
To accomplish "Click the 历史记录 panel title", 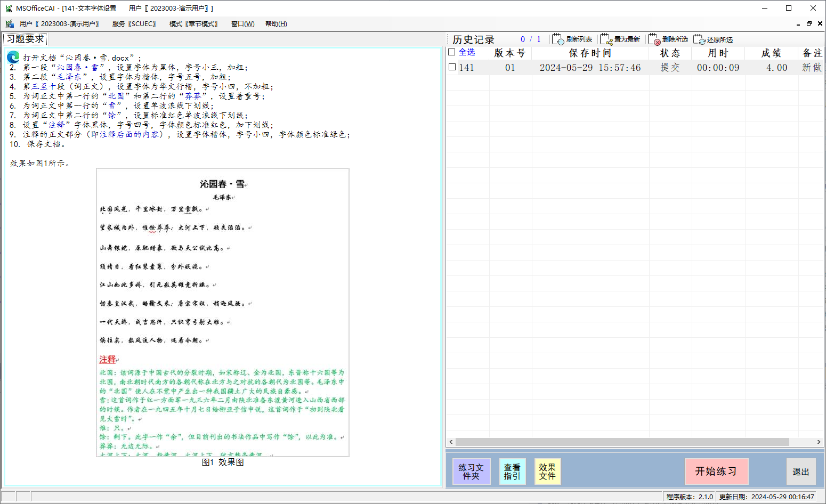I will click(473, 40).
